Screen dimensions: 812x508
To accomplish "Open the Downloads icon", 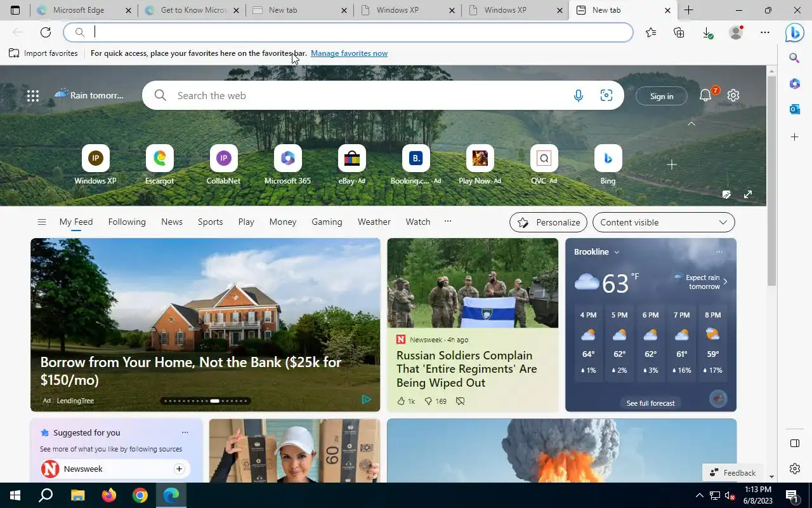I will point(707,32).
